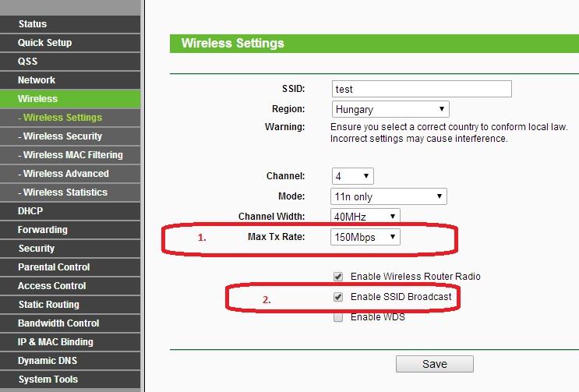Image resolution: width=579 pixels, height=392 pixels.
Task: Click the 'Max Tx Rate:' label
Action: tap(276, 237)
